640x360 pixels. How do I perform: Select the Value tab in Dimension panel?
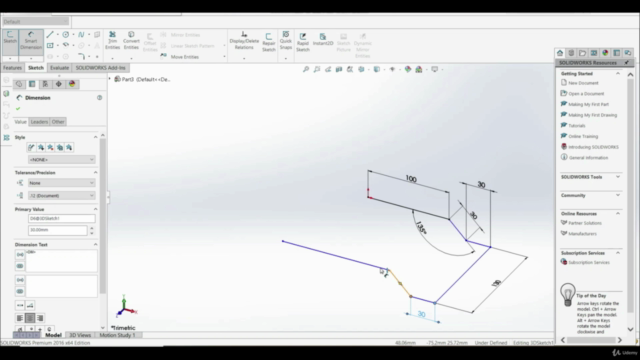pos(20,122)
